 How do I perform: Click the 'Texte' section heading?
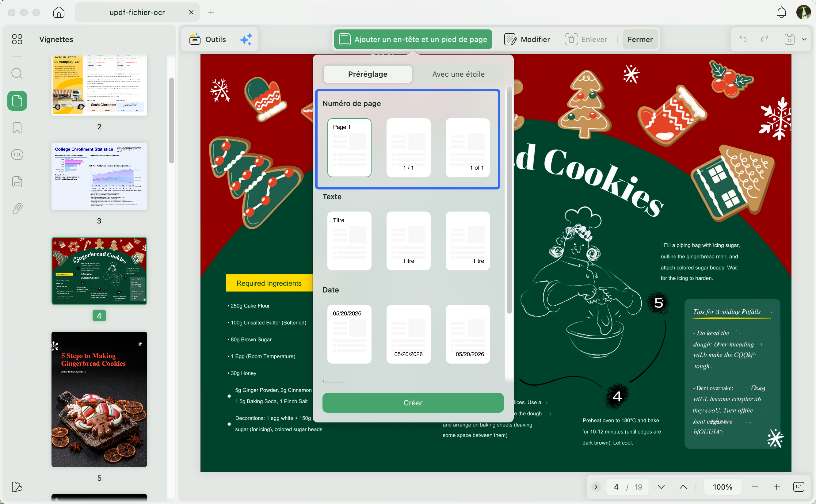[332, 197]
